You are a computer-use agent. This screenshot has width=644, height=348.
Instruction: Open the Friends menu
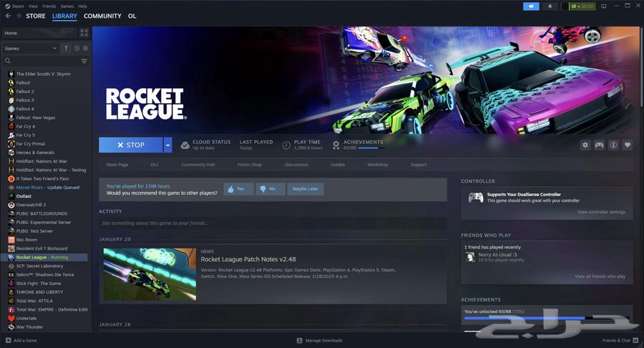49,6
